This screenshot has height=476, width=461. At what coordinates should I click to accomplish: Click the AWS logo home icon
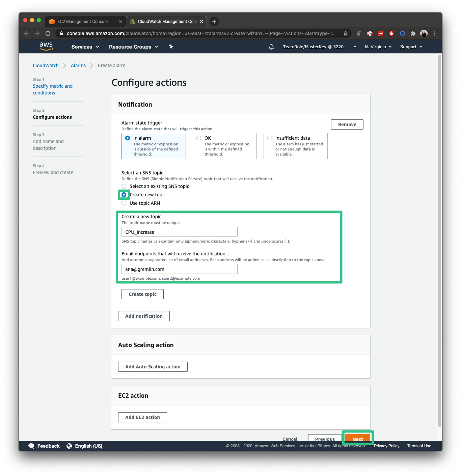point(46,46)
